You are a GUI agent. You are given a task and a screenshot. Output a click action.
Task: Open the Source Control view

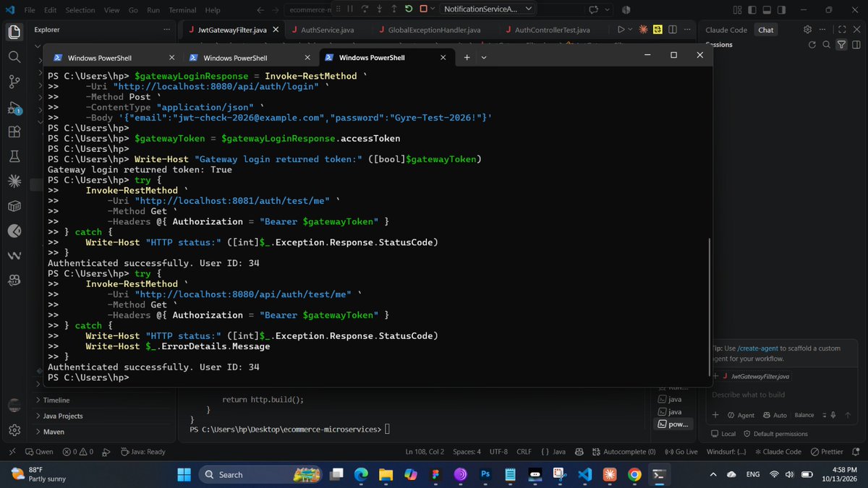14,82
